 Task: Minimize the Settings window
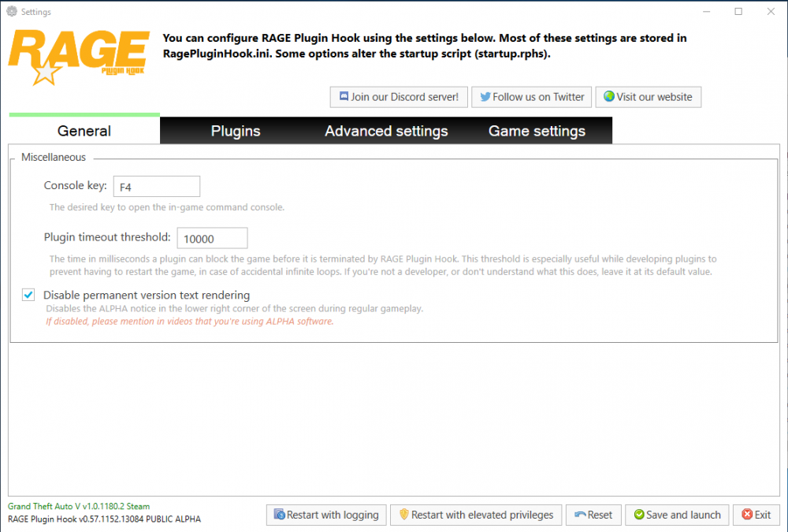click(x=707, y=11)
